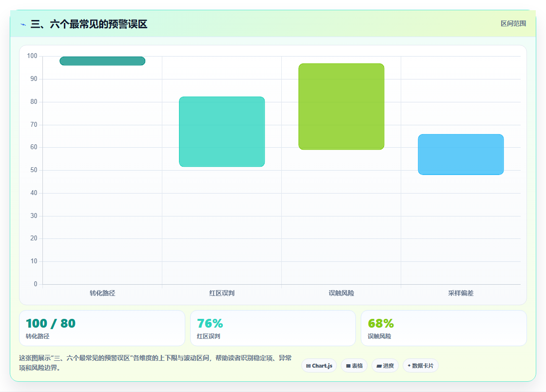The image size is (546, 392).
Task: Click the turquoise 红区误判 range bar
Action: tap(222, 132)
